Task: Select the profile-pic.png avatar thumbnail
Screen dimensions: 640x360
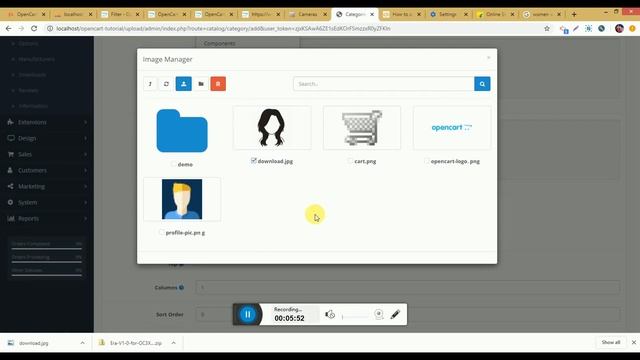Action: point(182,199)
